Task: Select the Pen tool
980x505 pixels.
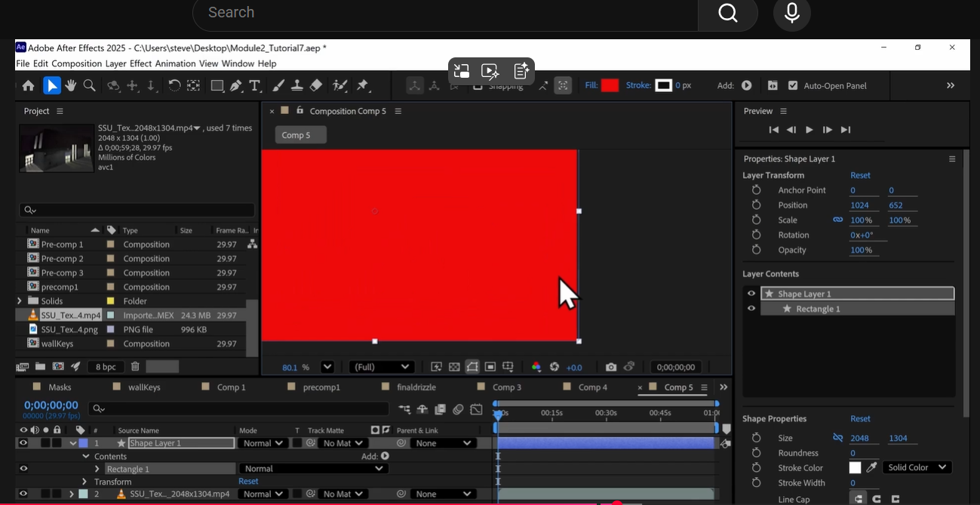Action: click(237, 85)
